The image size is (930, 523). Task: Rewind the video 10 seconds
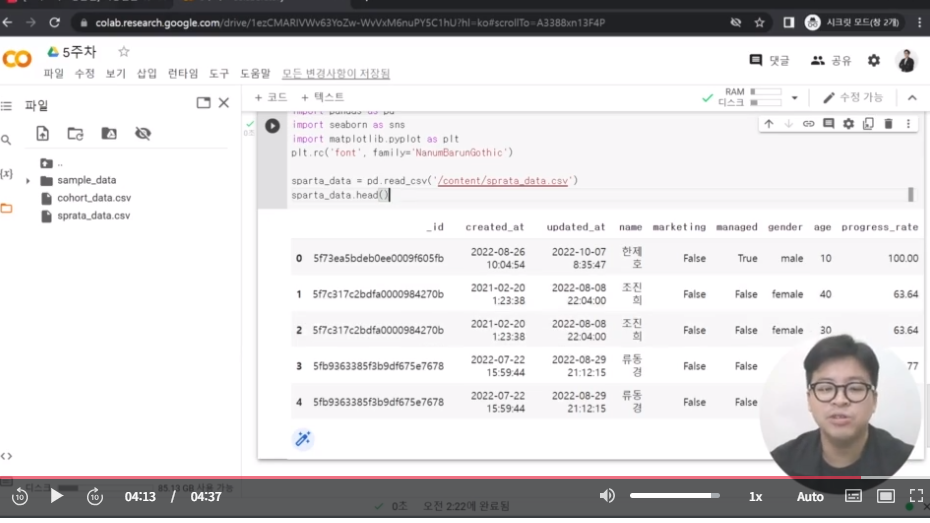(x=20, y=496)
